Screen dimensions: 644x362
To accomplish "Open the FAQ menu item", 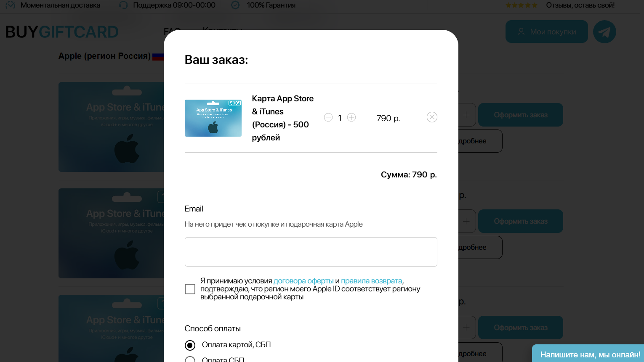I will point(172,31).
